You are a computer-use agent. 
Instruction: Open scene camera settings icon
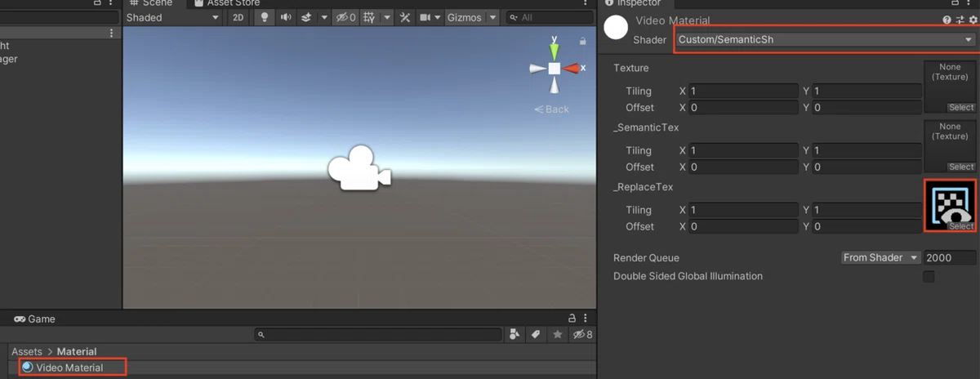coord(425,17)
